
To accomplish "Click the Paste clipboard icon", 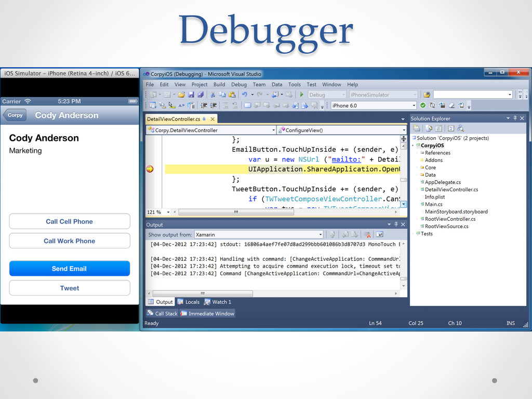I will click(x=232, y=95).
